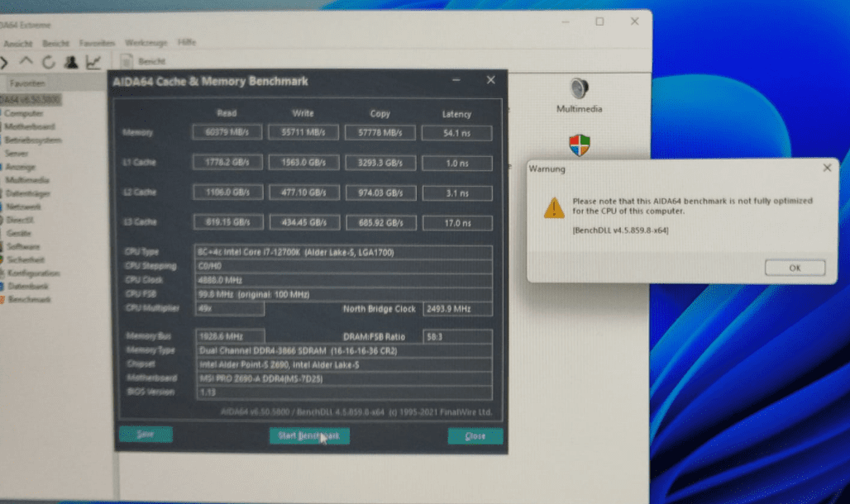Select Benchmark in the sidebar tree
Screen dimensions: 850x504
pyautogui.click(x=29, y=299)
